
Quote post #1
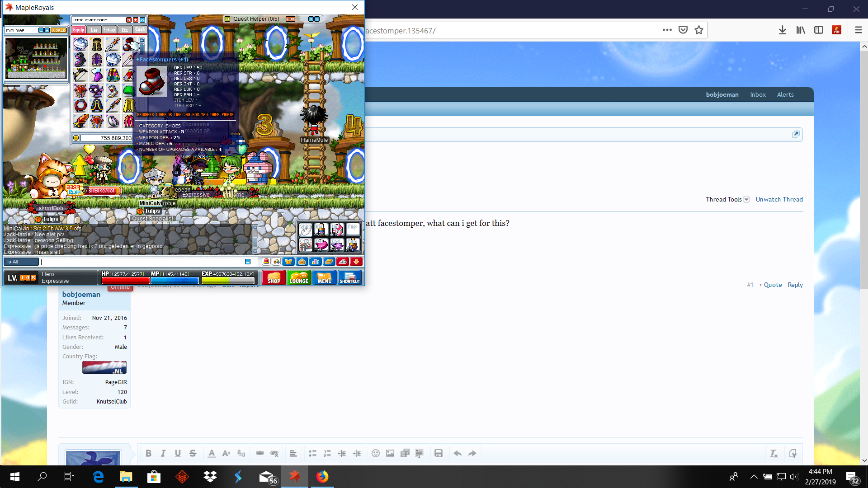pos(770,285)
